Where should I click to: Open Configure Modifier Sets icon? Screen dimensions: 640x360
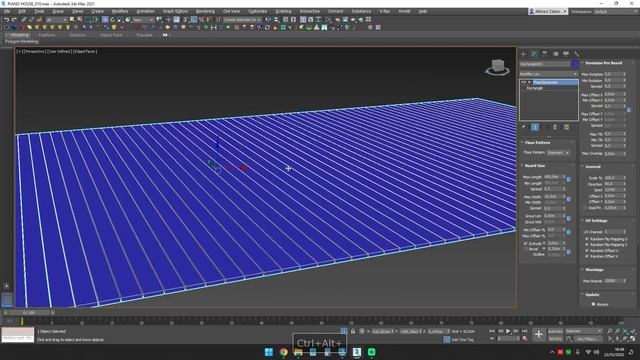[567, 127]
